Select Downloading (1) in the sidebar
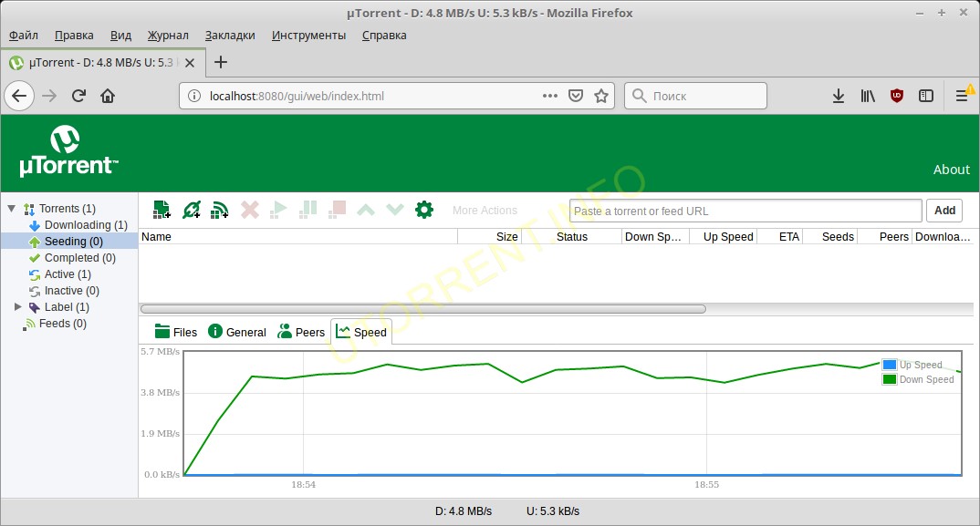 tap(87, 225)
